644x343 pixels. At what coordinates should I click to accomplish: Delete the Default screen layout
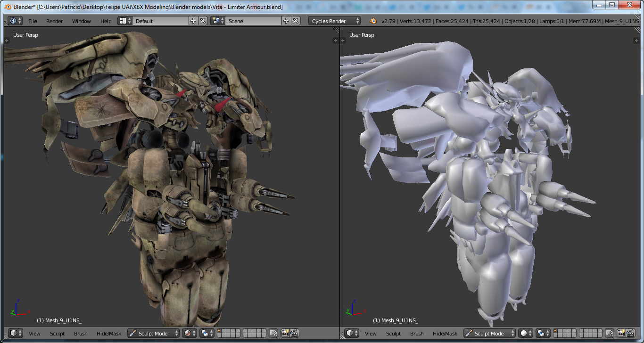(x=203, y=21)
